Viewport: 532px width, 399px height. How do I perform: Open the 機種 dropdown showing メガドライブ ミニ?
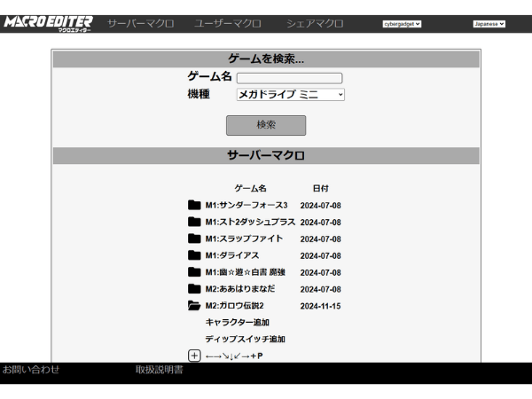[290, 94]
